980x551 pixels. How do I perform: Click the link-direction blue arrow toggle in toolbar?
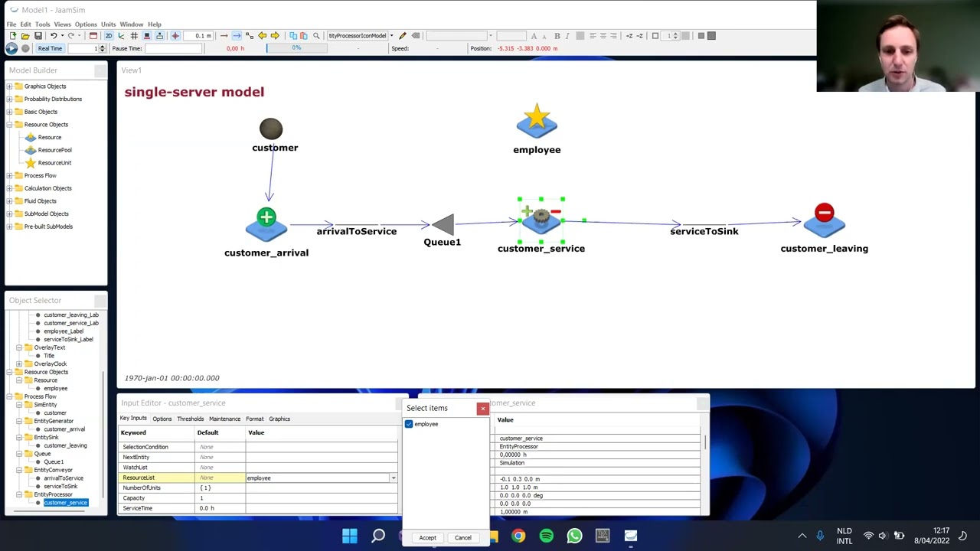237,35
